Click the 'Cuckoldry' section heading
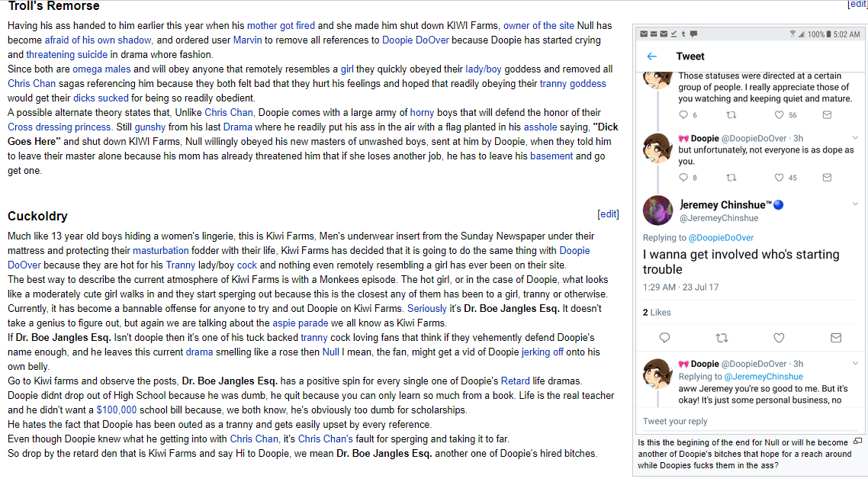The width and height of the screenshot is (868, 482). 37,217
